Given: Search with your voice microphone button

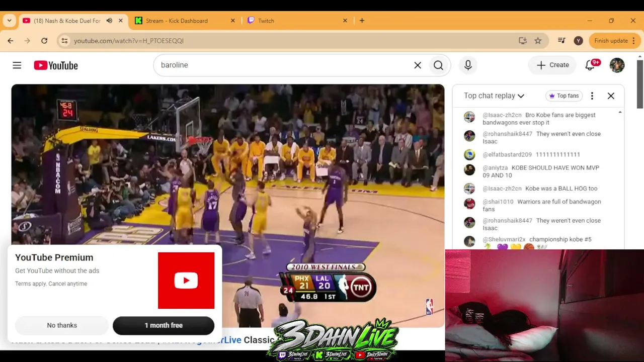Looking at the screenshot, I should [468, 65].
